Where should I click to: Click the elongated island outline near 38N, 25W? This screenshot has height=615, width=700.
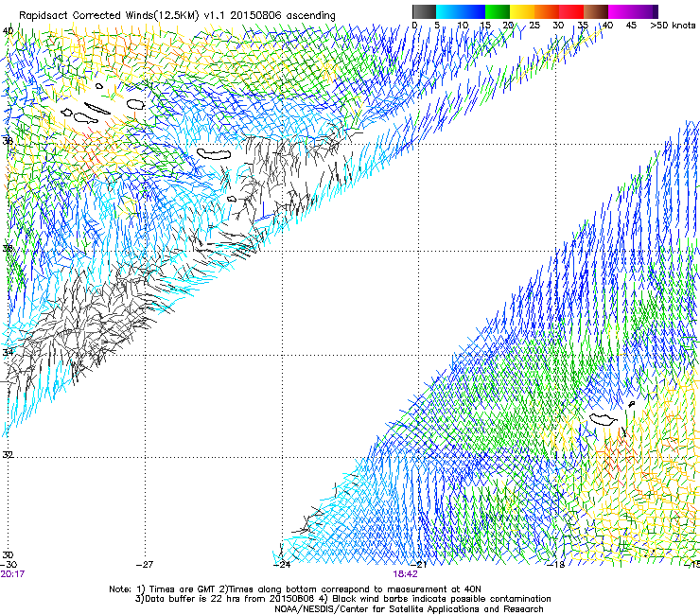click(x=214, y=154)
